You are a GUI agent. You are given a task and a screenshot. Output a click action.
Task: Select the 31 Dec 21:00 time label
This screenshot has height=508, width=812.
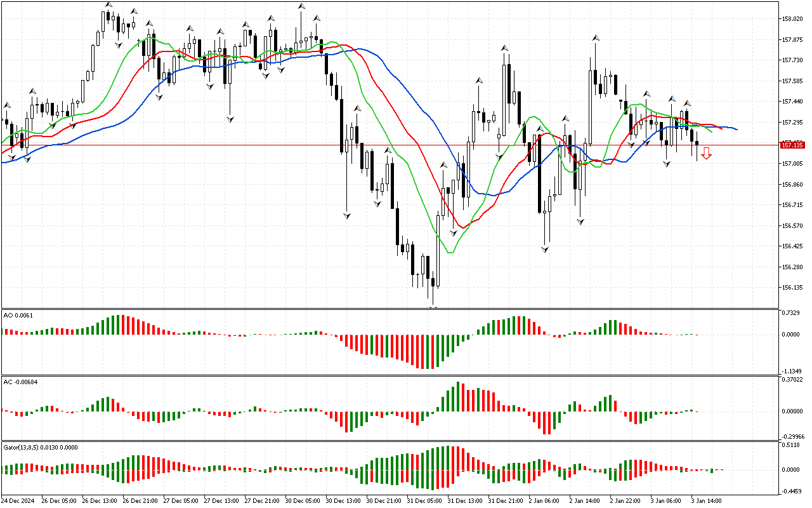506,501
